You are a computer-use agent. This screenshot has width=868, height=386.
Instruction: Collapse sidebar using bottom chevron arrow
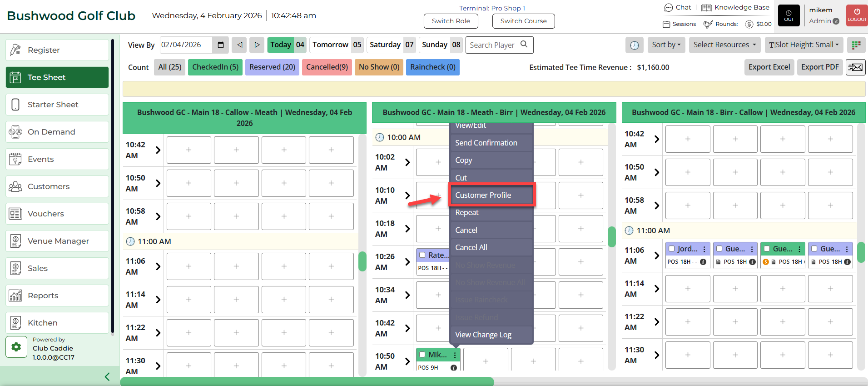point(107,376)
